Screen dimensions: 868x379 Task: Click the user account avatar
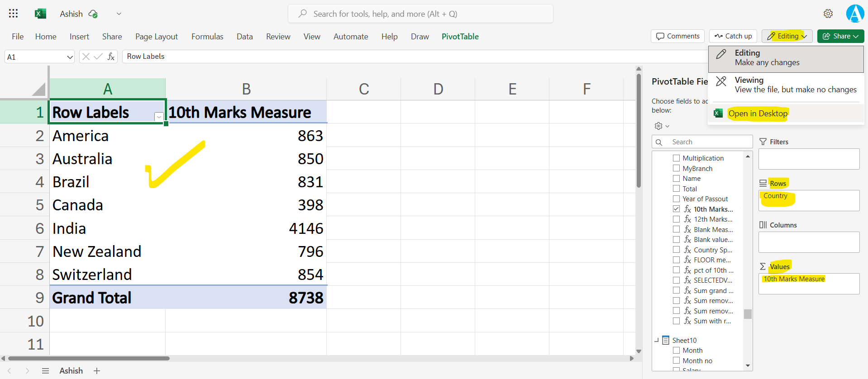point(854,14)
